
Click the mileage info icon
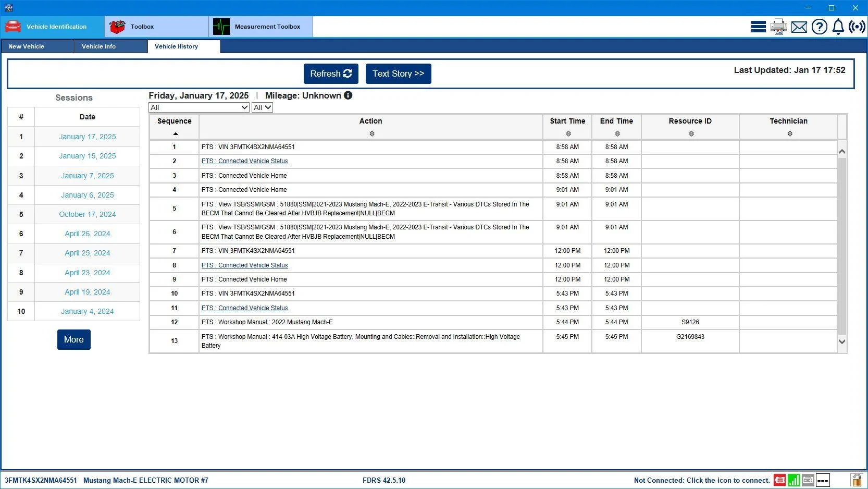point(348,95)
